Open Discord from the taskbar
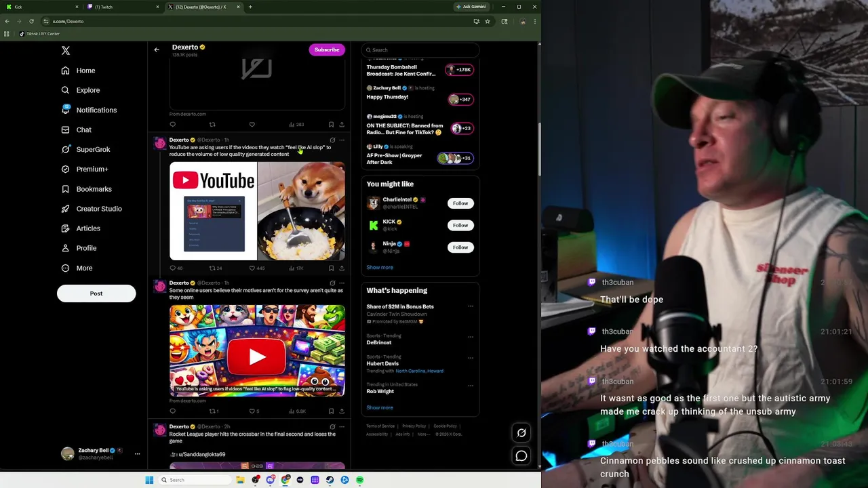 (270, 480)
